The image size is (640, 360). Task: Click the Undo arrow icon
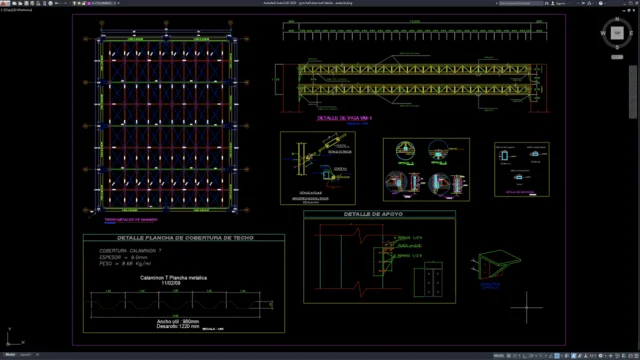coord(56,3)
